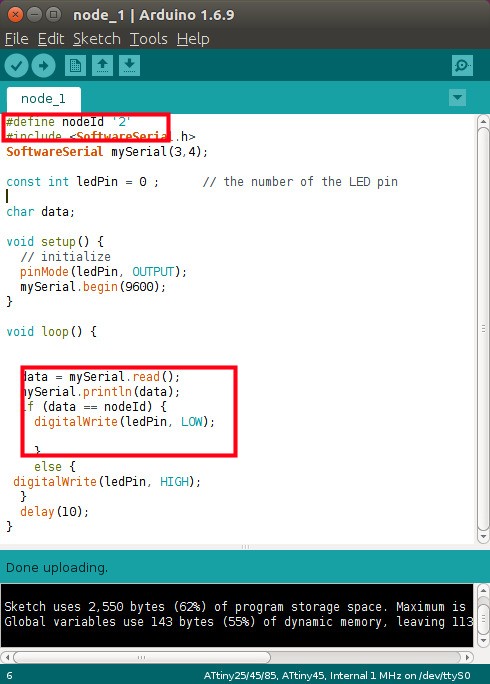Open the Sketch menu

96,39
